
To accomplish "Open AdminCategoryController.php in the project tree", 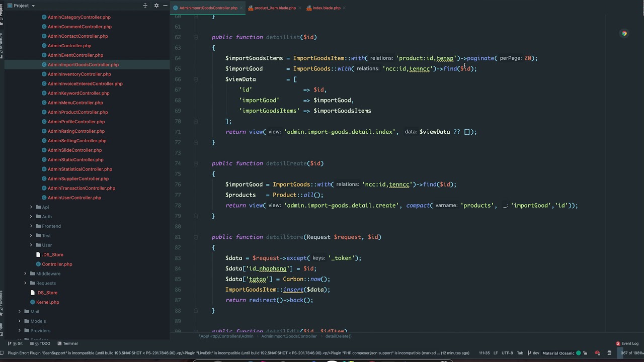I will (x=79, y=17).
